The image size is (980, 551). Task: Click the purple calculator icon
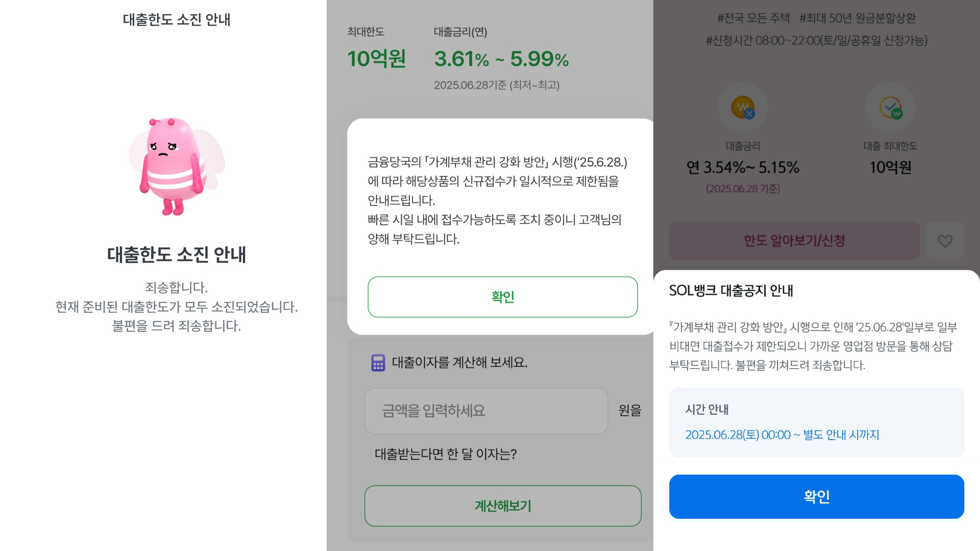click(378, 363)
